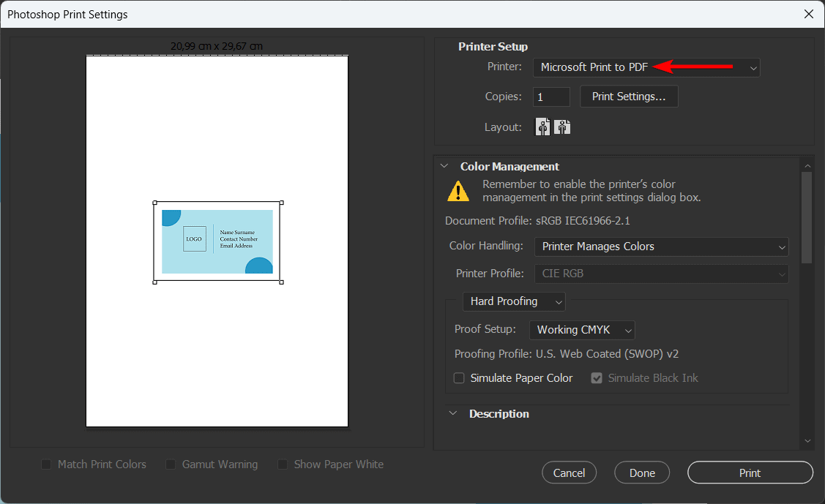Click the business card print preview image
This screenshot has height=504, width=825.
click(x=217, y=241)
